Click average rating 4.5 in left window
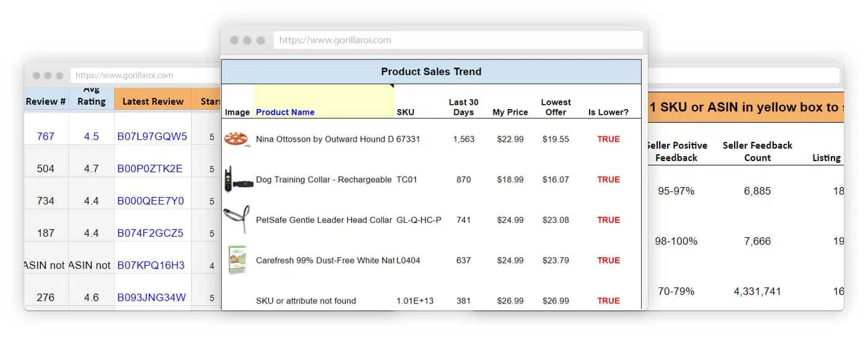The image size is (868, 337). (91, 136)
